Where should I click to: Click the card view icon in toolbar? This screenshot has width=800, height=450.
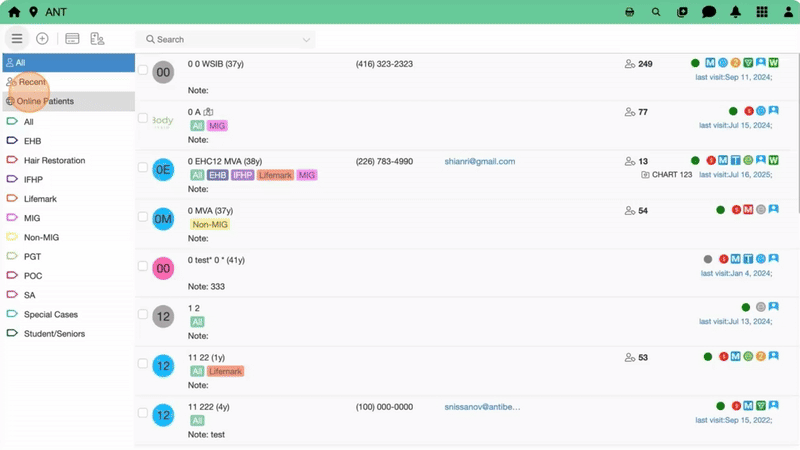[x=72, y=39]
